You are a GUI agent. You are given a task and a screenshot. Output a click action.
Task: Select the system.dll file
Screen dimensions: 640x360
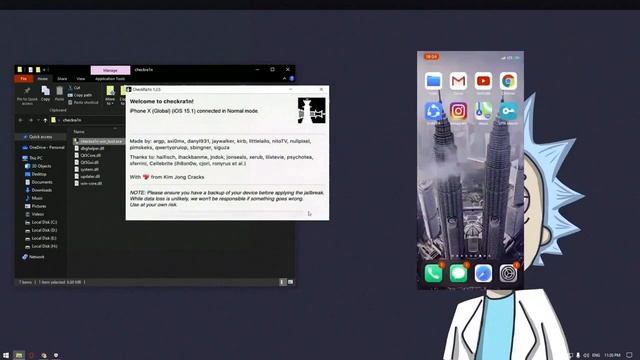click(x=87, y=169)
